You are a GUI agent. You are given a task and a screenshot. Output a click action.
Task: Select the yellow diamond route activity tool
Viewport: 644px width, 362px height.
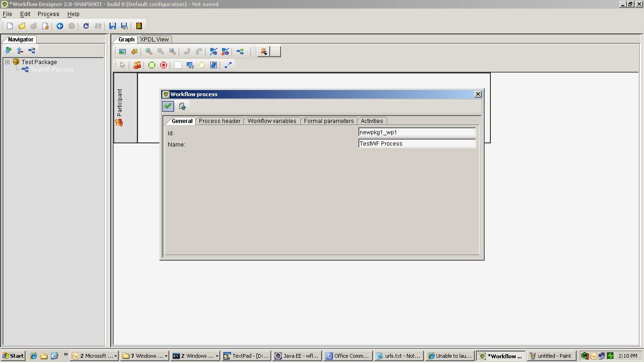[x=202, y=66]
